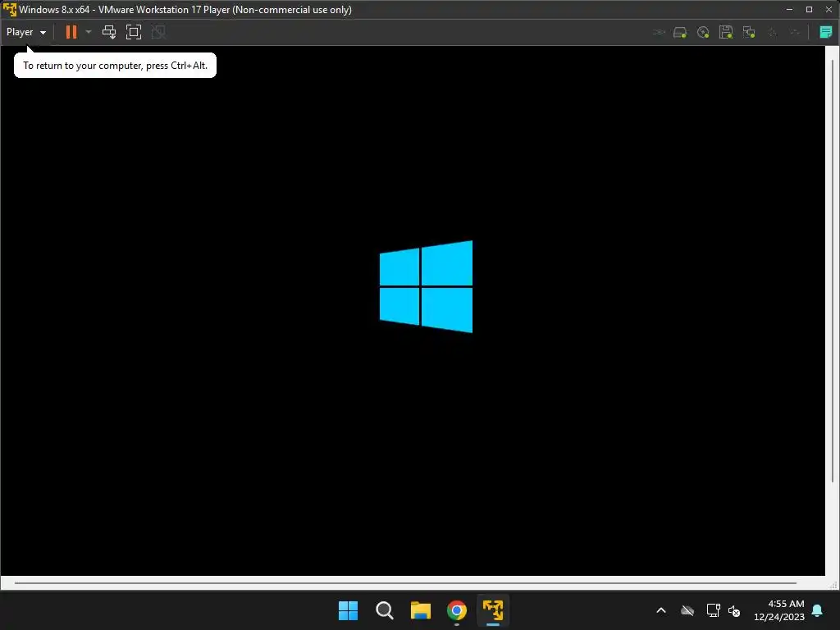Click the greyed-out sound device icon
840x630 pixels.
coord(772,33)
